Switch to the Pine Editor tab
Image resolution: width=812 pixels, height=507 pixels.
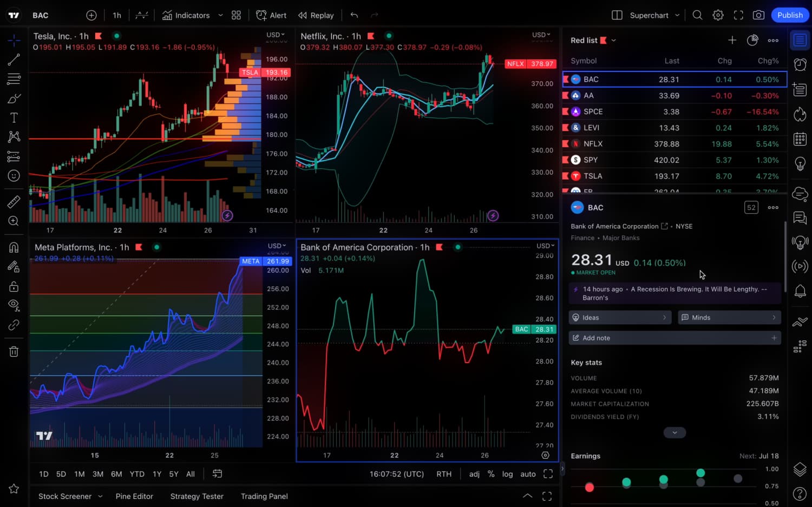click(x=134, y=496)
